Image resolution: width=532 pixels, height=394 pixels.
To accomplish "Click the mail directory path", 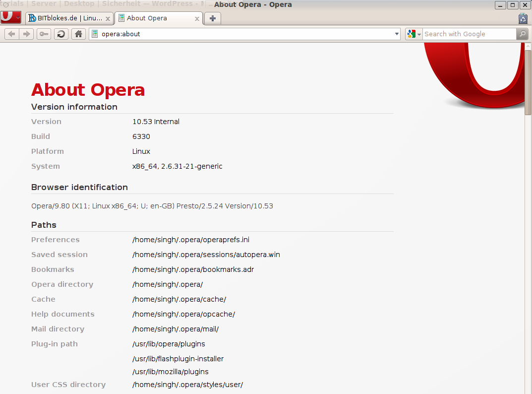I will 176,329.
